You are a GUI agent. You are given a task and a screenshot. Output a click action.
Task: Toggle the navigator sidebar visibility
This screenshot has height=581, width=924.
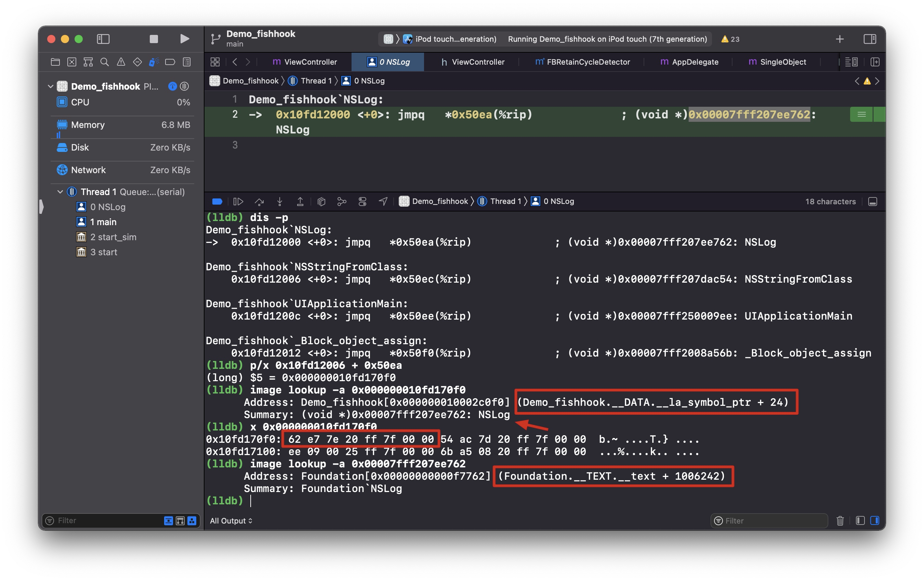[x=103, y=39]
